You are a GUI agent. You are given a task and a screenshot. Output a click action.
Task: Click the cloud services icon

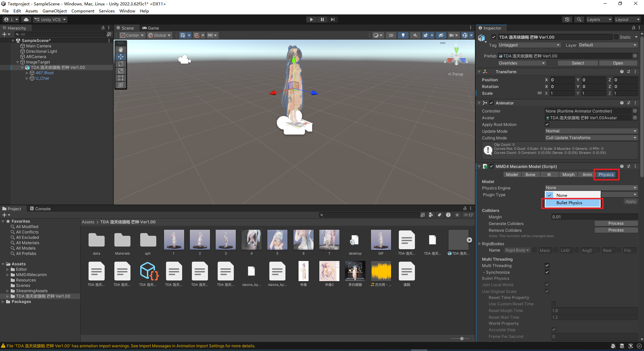[x=26, y=19]
